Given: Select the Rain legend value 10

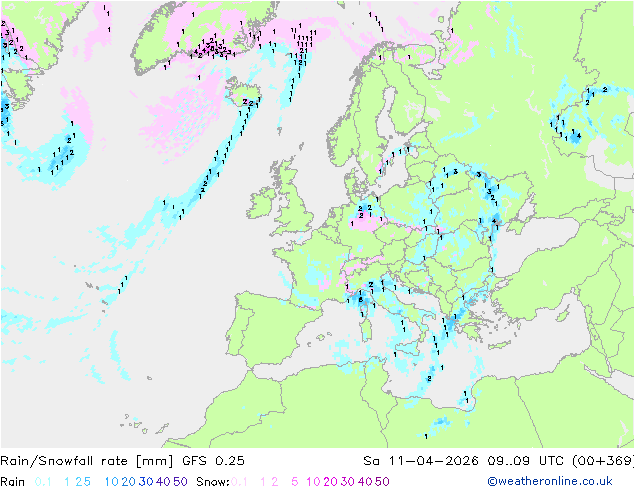Looking at the screenshot, I should click(x=112, y=482).
